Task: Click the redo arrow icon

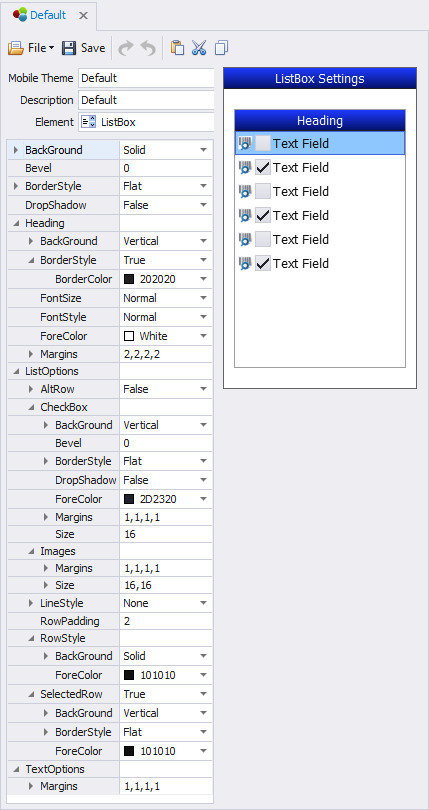Action: pos(126,49)
